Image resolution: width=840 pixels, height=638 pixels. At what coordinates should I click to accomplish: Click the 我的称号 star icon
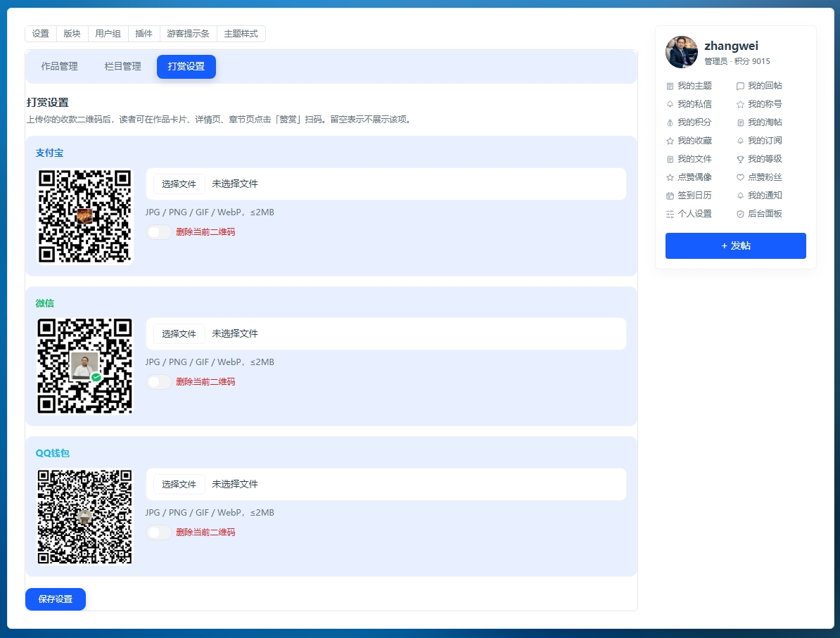pos(740,105)
